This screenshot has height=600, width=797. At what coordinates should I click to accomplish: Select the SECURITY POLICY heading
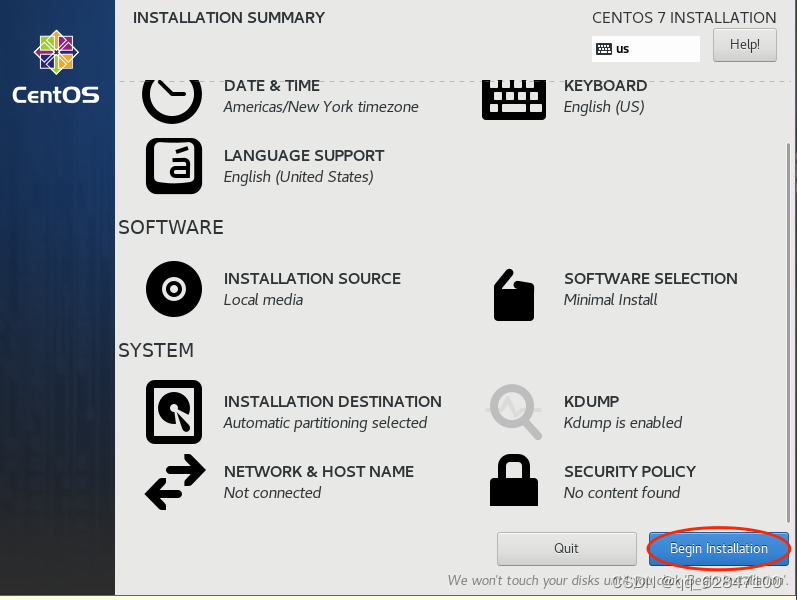click(x=630, y=472)
